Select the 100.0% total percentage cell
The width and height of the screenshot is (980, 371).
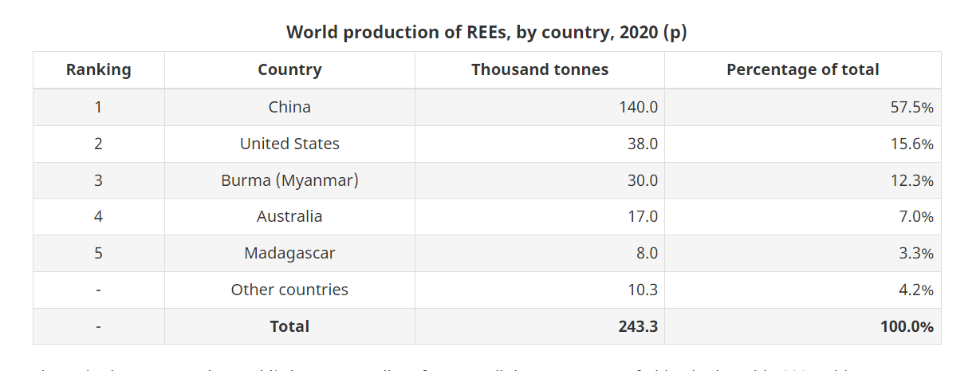point(907,326)
